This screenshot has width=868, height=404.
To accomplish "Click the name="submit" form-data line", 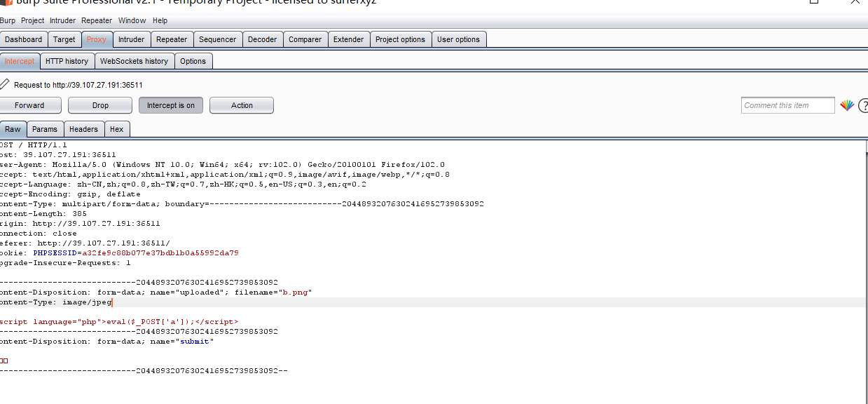I will click(x=106, y=342).
